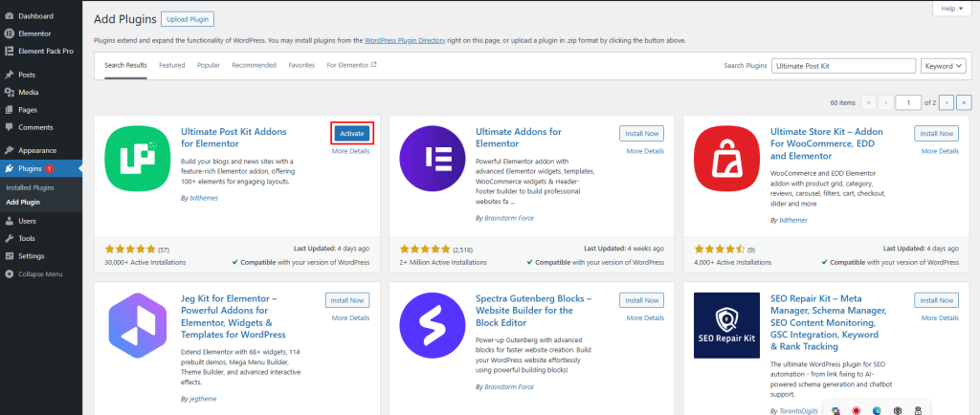Click Ultimate Addons for Elementor purple logo
This screenshot has width=980, height=415.
432,158
